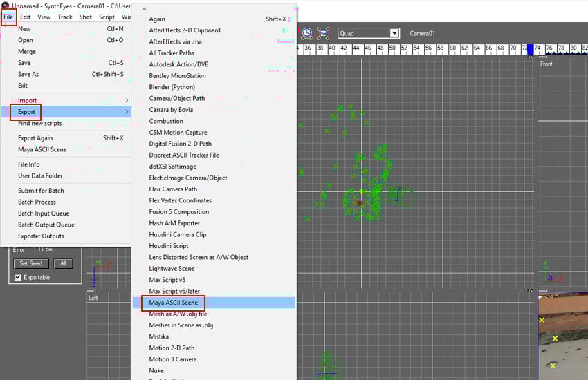The width and height of the screenshot is (588, 380).
Task: Click the current frame marker on timeline
Action: [x=530, y=49]
